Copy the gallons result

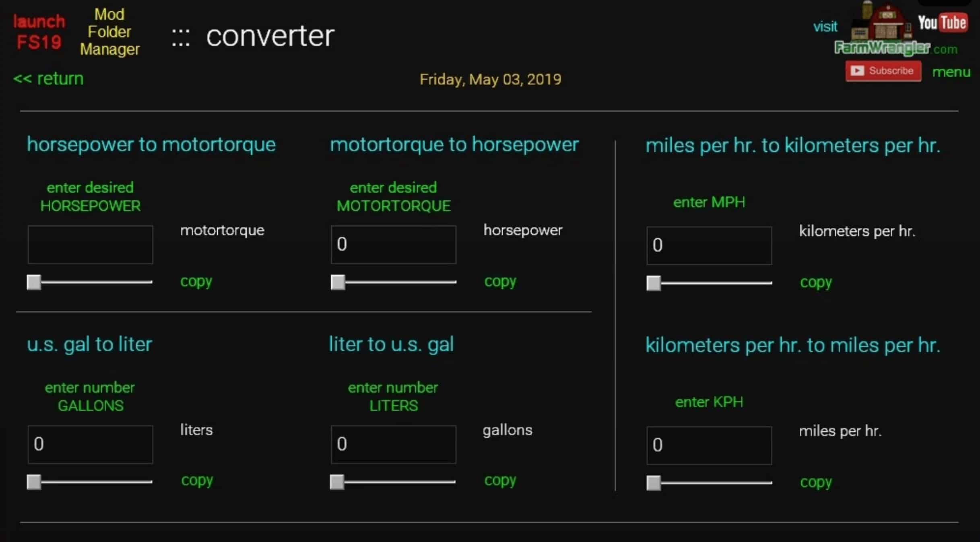tap(500, 480)
